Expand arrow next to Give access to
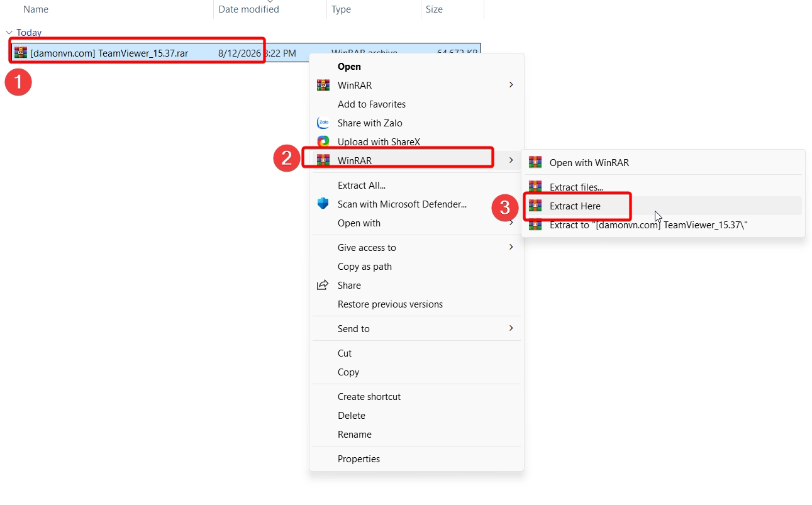 click(511, 247)
